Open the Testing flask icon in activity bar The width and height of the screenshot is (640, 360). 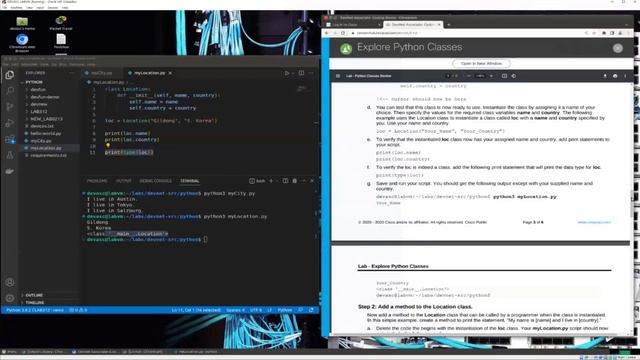click(10, 155)
